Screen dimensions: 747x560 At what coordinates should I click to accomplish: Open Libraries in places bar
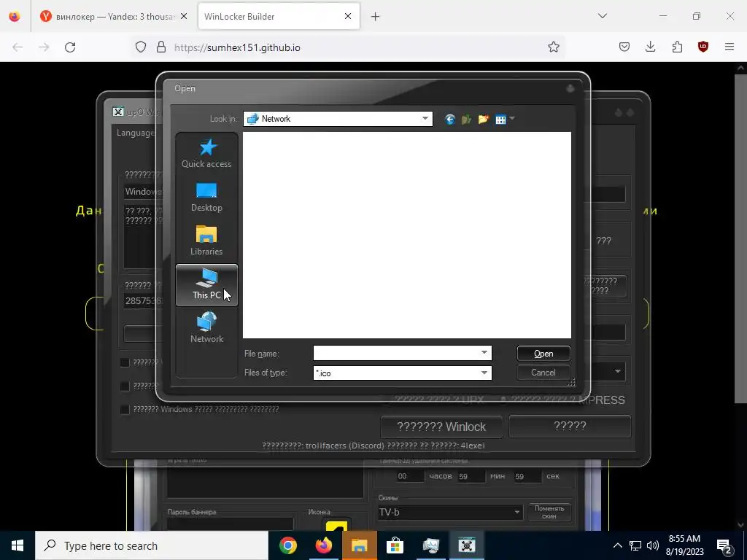click(206, 241)
